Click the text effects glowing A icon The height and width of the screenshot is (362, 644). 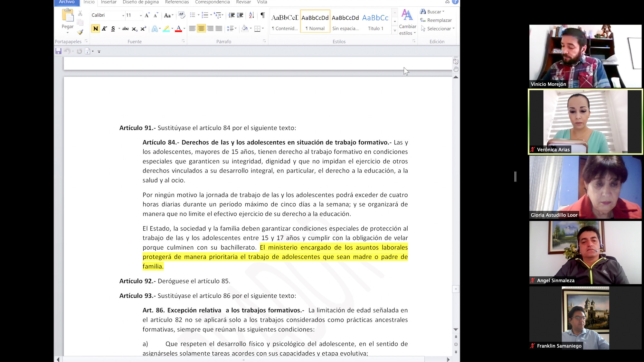pos(155,29)
